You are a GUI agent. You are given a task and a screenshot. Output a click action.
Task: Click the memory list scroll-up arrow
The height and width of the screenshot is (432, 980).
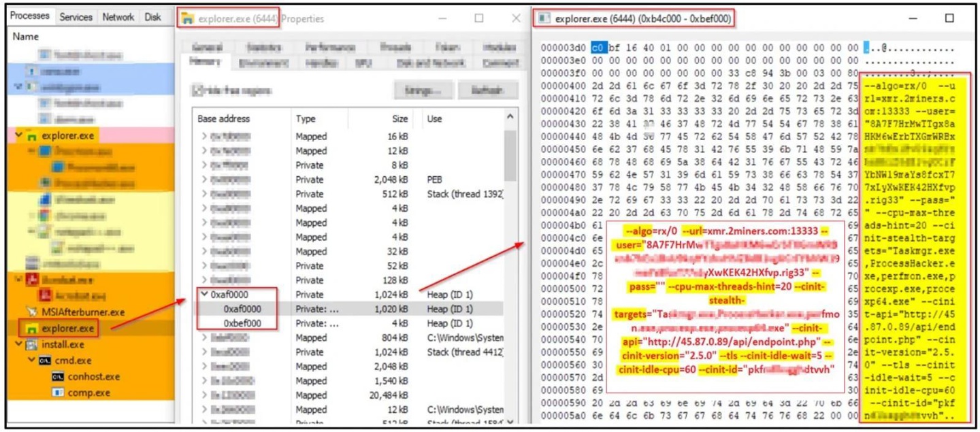(x=510, y=117)
